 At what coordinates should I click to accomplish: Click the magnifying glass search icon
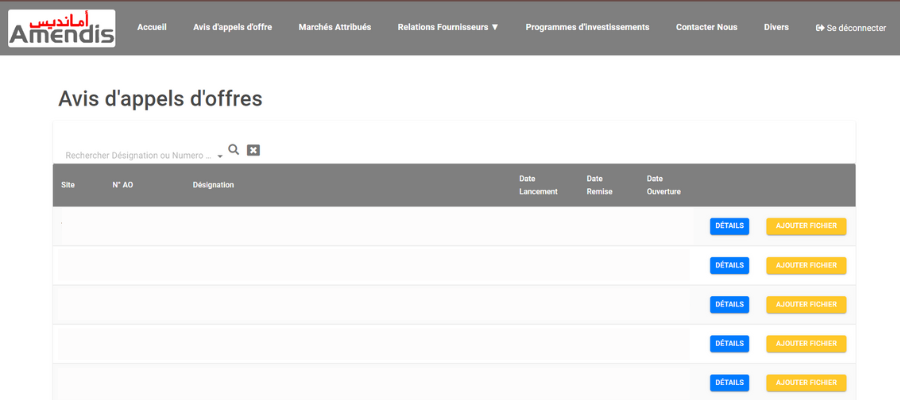click(234, 150)
